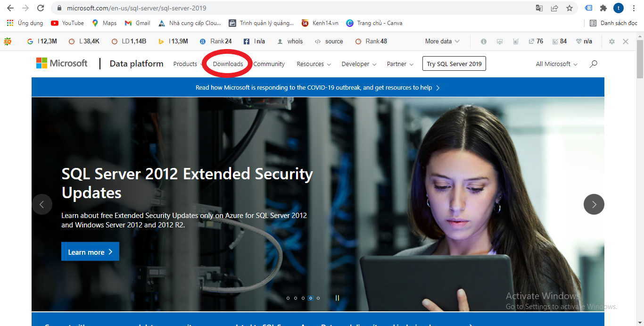This screenshot has height=326, width=644.
Task: Open the Kenh14.vn bookmark
Action: click(x=320, y=23)
